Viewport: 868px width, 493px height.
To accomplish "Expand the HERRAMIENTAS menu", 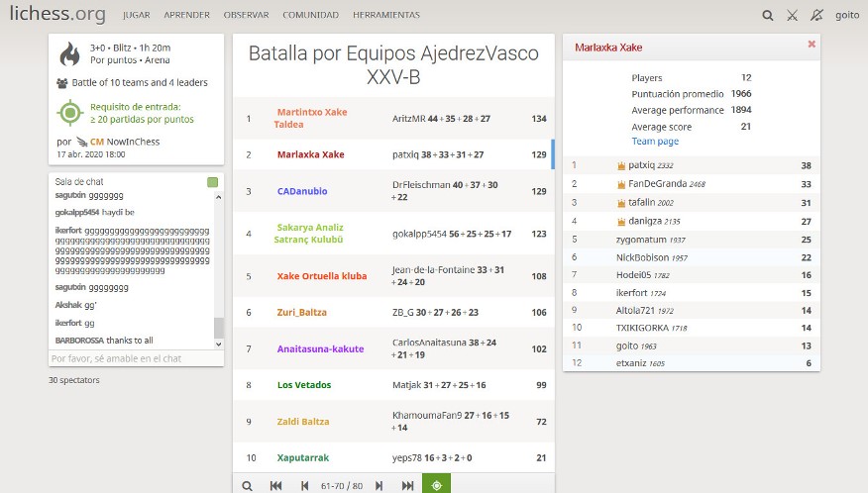I will 385,15.
